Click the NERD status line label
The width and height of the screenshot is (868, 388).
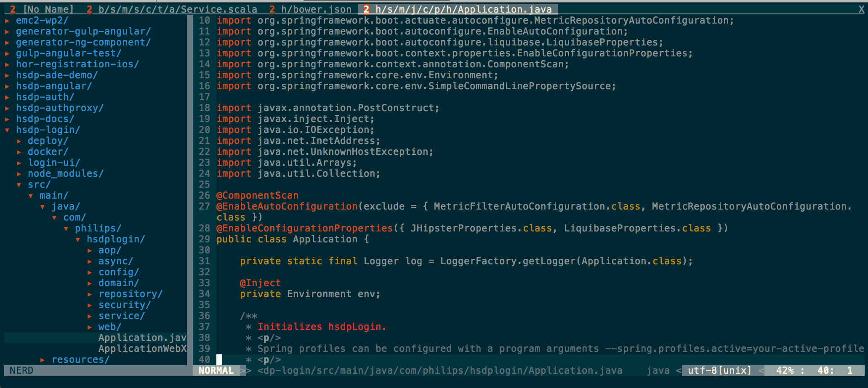click(21, 371)
